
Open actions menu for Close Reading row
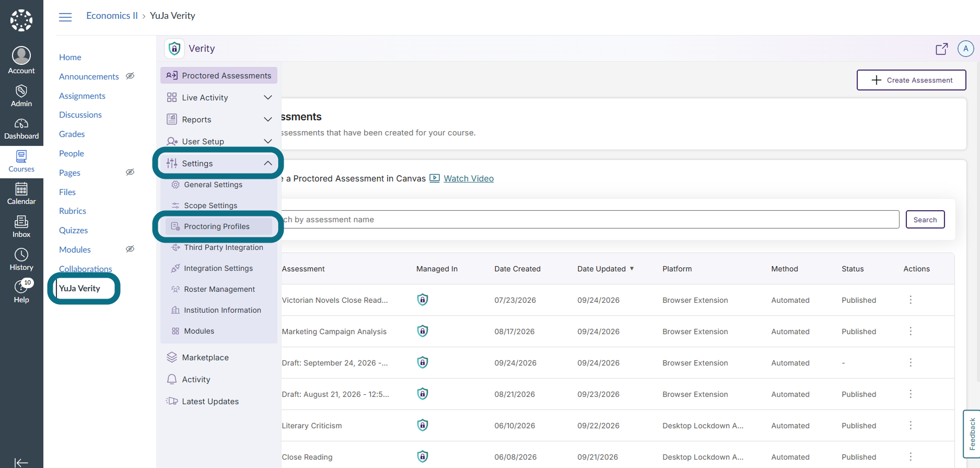(911, 456)
